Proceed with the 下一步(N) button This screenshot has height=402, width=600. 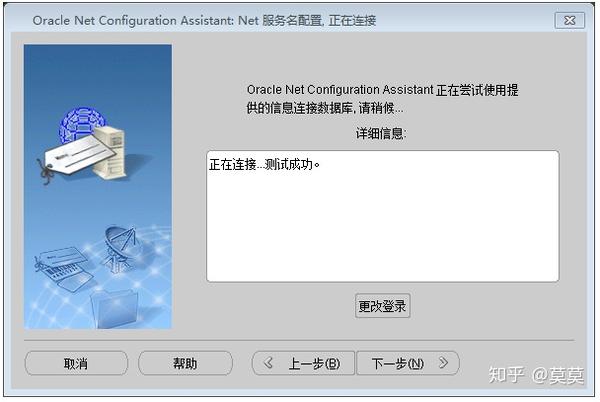407,363
